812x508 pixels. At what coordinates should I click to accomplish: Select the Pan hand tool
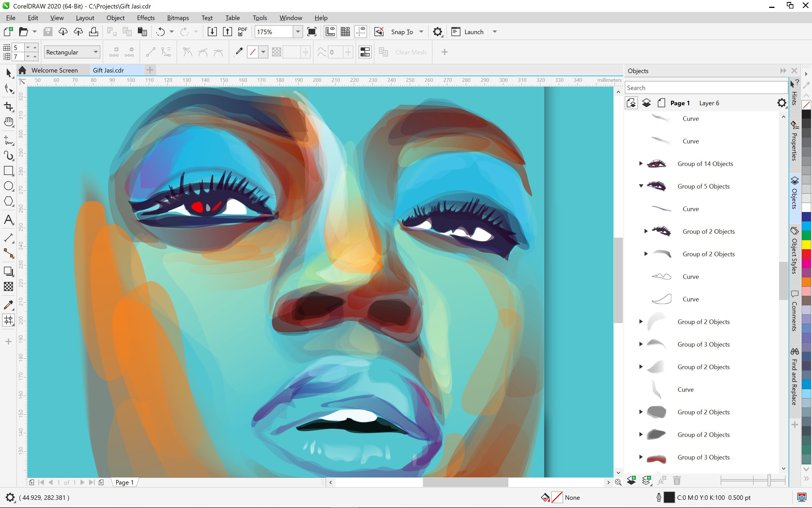pyautogui.click(x=9, y=122)
